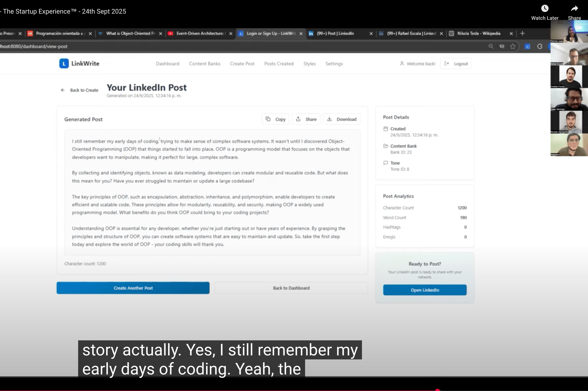Click the 'Tone ID: 8' value

(x=400, y=169)
